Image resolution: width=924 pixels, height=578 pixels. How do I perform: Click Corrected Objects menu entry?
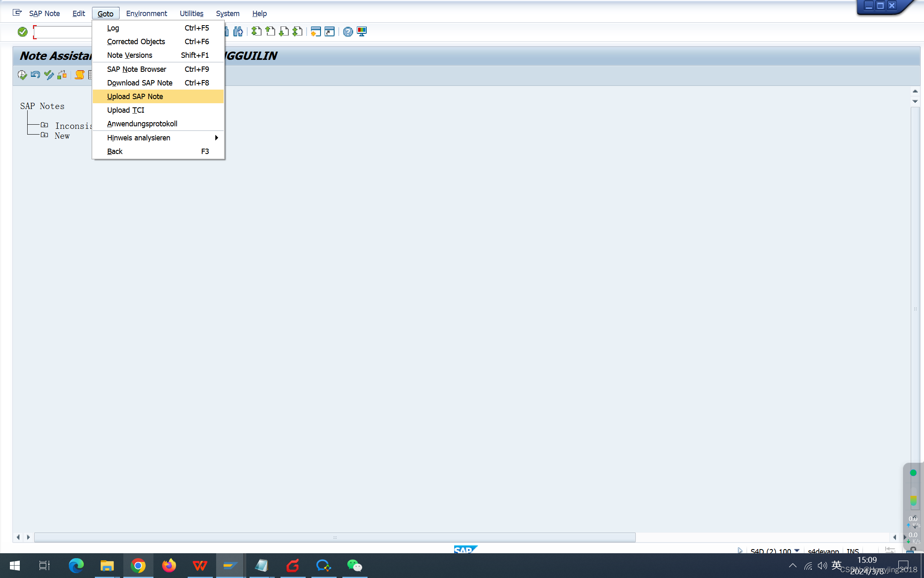[136, 41]
